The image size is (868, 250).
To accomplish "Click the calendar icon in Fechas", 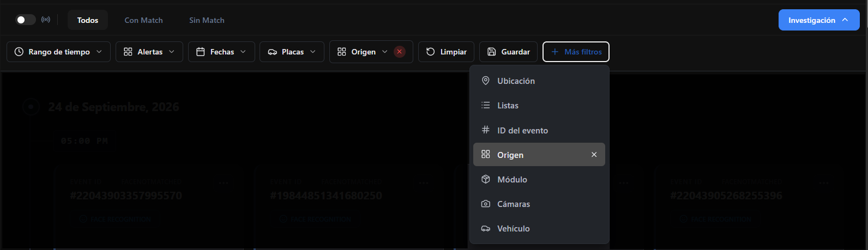I will point(201,52).
